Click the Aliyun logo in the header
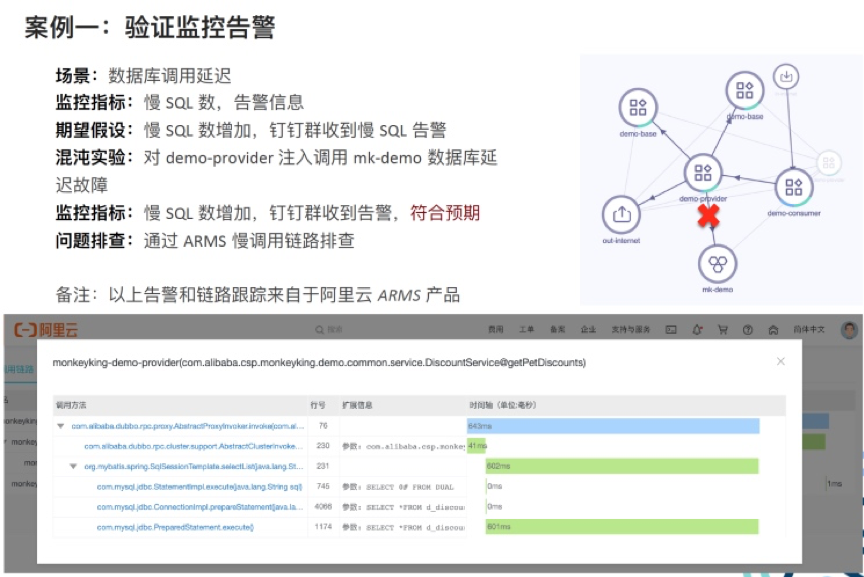864x577 pixels. click(x=46, y=330)
